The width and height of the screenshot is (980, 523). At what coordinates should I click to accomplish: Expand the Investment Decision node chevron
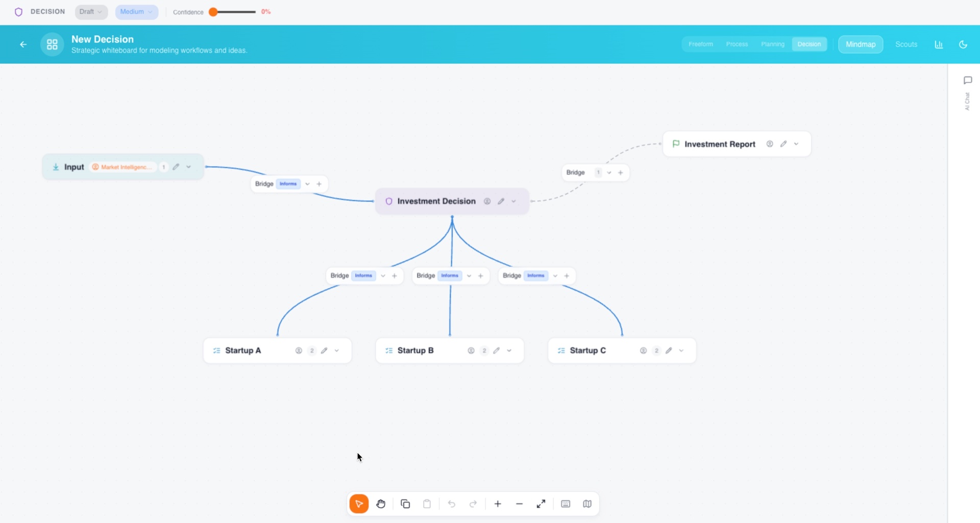[x=514, y=201]
